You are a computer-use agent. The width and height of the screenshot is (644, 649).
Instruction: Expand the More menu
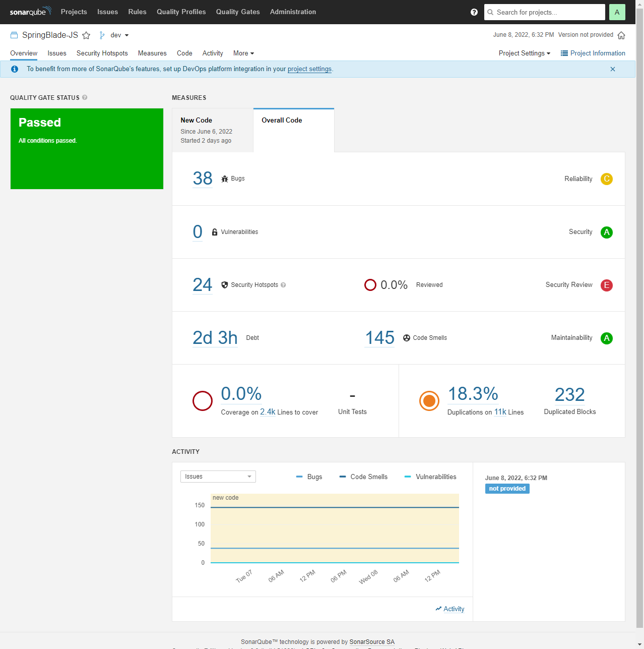click(243, 53)
